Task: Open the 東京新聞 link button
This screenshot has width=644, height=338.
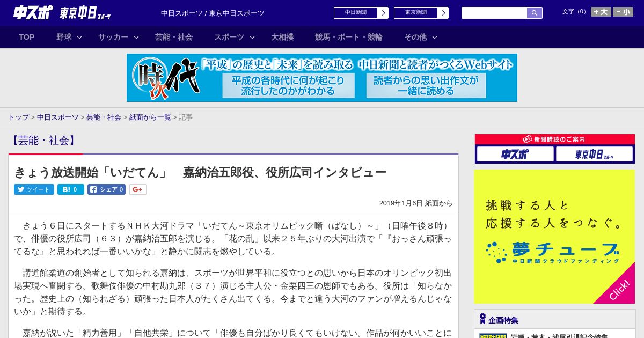Action: (416, 13)
